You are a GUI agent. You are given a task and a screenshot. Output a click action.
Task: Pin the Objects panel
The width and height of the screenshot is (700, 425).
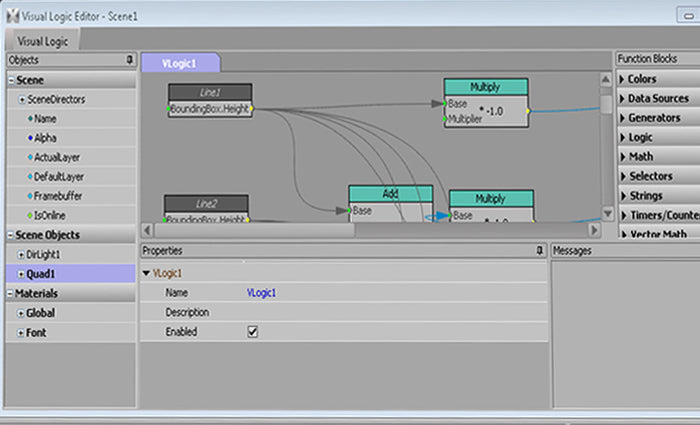tap(129, 60)
